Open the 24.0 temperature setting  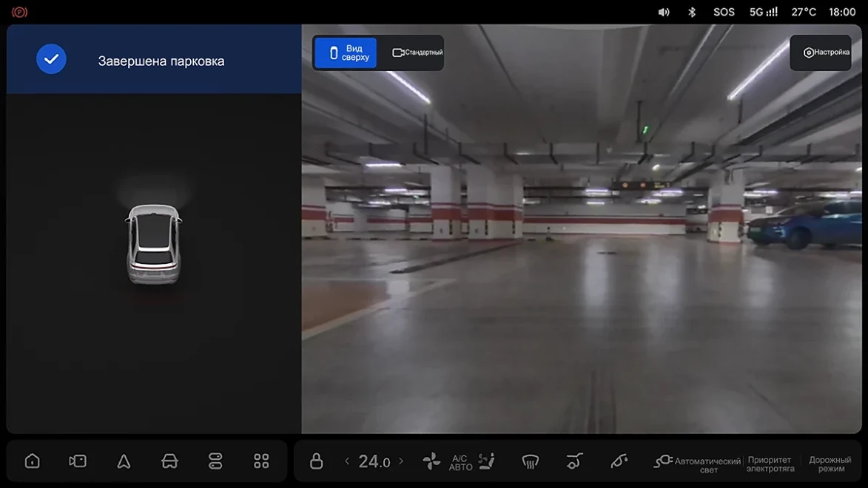[x=374, y=461]
